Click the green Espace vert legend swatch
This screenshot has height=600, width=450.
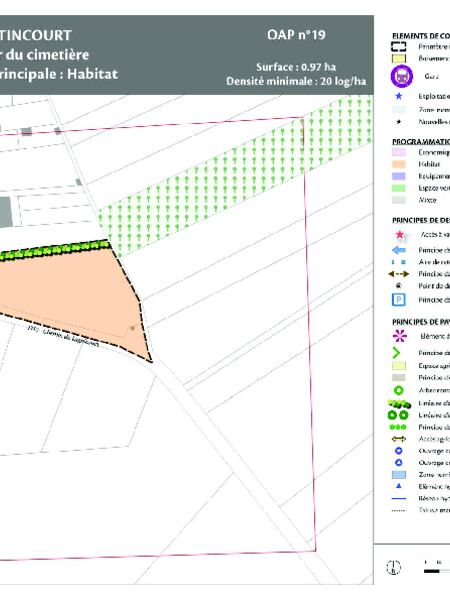point(399,188)
